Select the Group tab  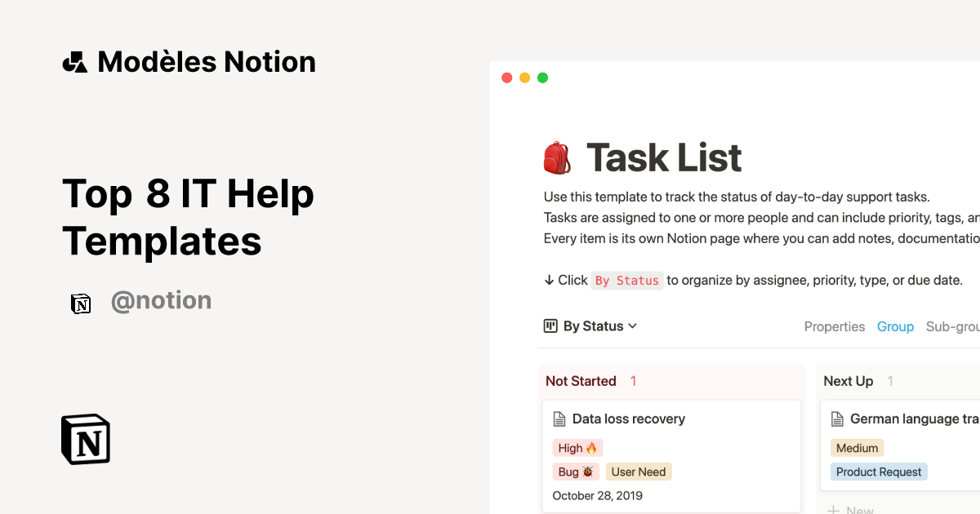tap(895, 326)
